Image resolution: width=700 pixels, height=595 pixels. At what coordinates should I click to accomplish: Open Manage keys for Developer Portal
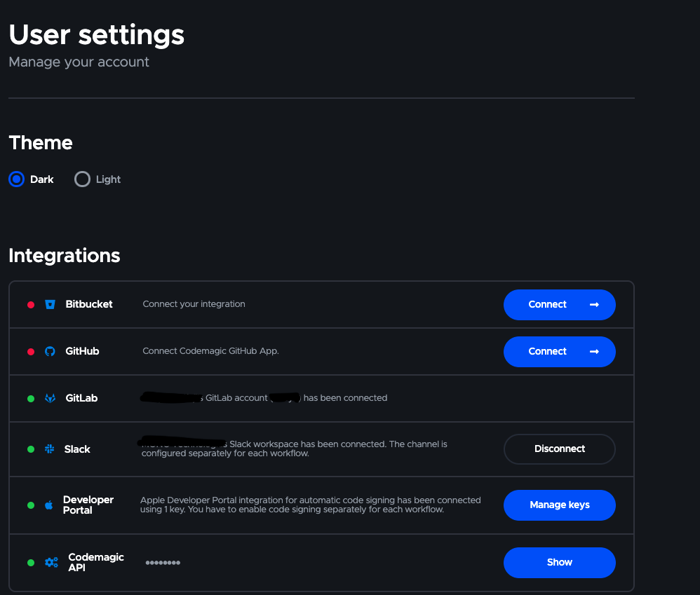(559, 505)
